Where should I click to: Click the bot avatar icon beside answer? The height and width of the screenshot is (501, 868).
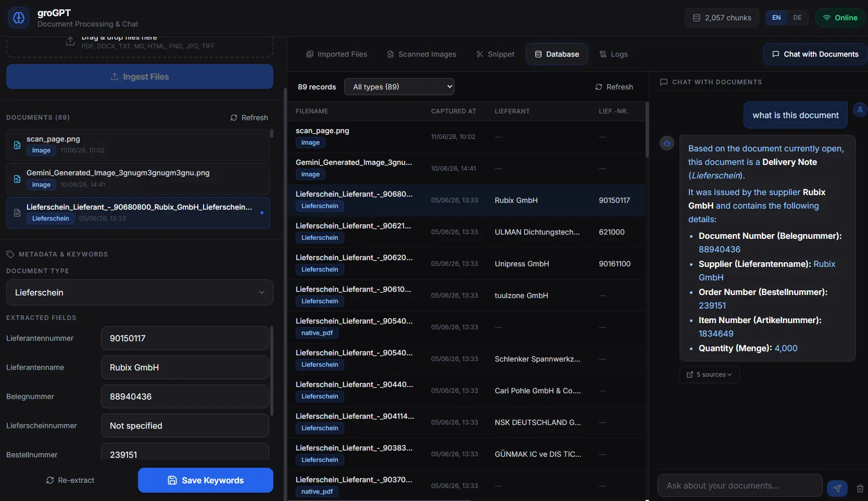[x=667, y=143]
